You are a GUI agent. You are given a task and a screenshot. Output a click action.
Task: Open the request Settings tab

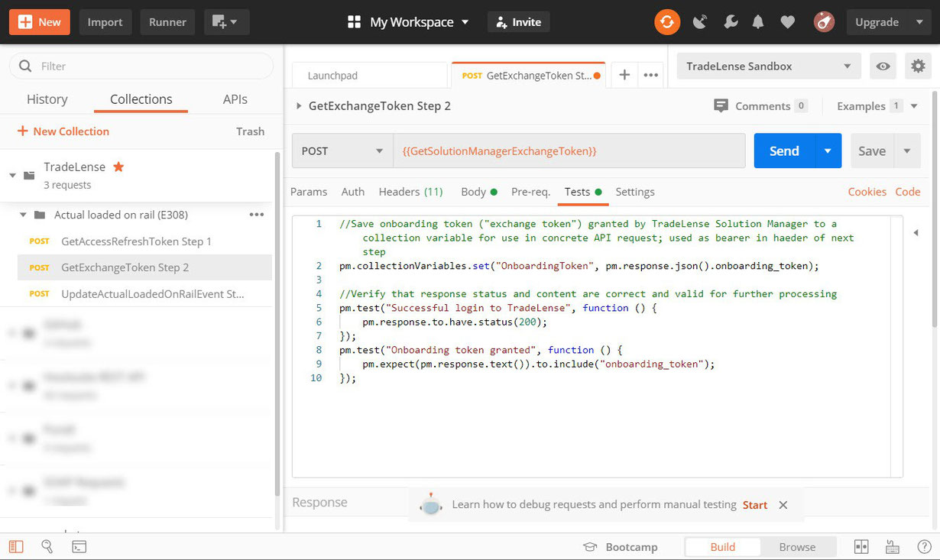pyautogui.click(x=635, y=192)
